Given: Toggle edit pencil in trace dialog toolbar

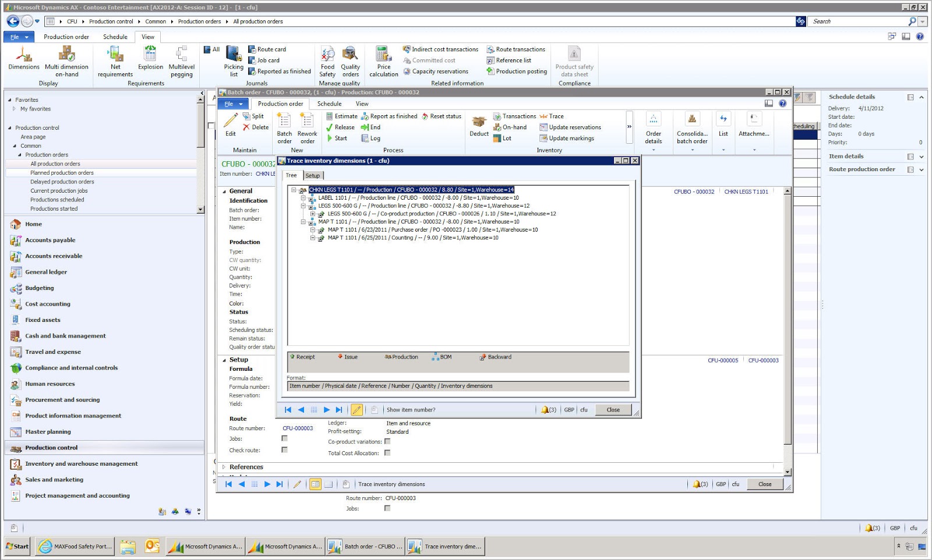Looking at the screenshot, I should 356,410.
